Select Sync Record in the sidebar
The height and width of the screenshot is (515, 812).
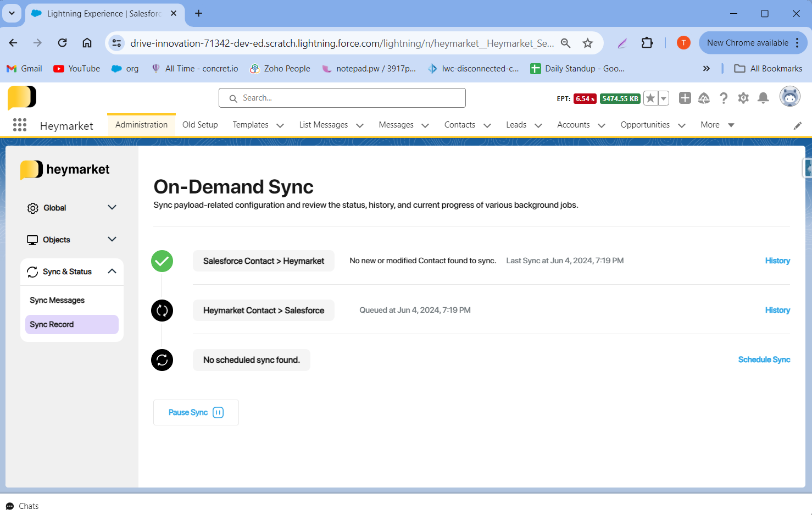[72, 324]
